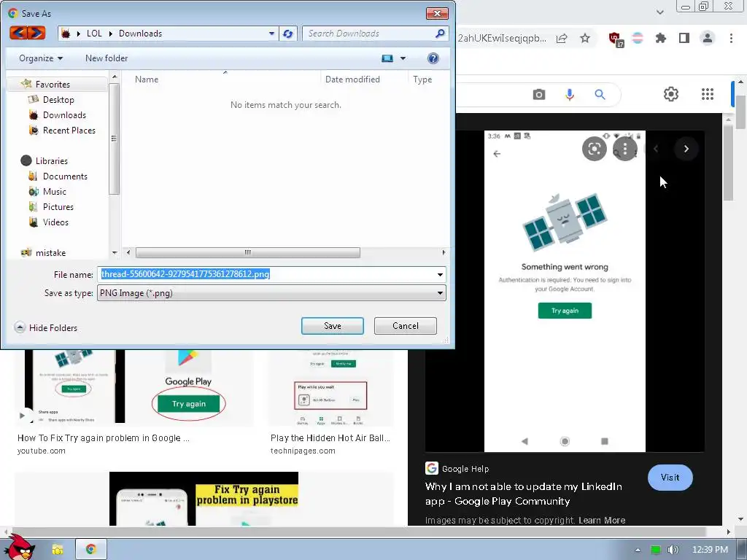Open Videos library
Image resolution: width=747 pixels, height=560 pixels.
click(55, 222)
